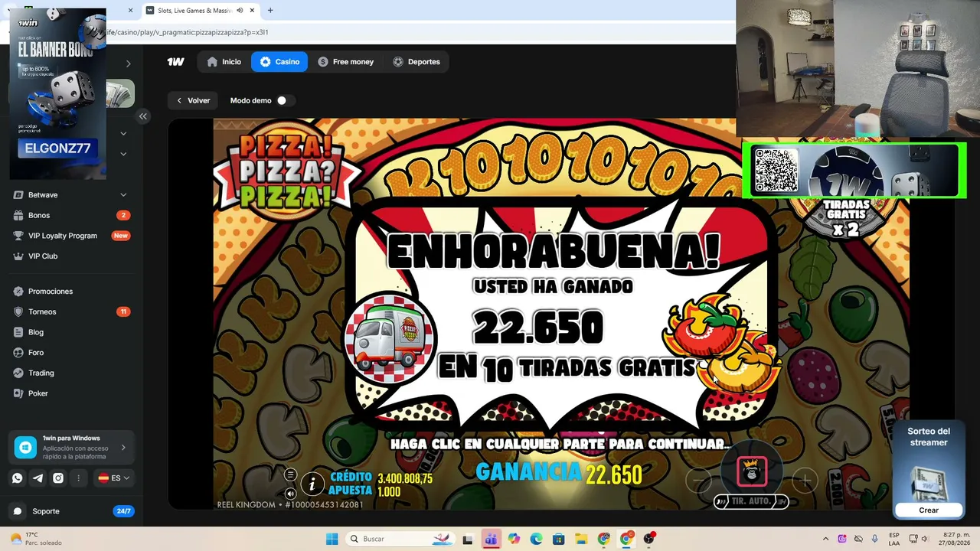Click the pizza delivery truck symbol
The width and height of the screenshot is (980, 551).
point(390,338)
